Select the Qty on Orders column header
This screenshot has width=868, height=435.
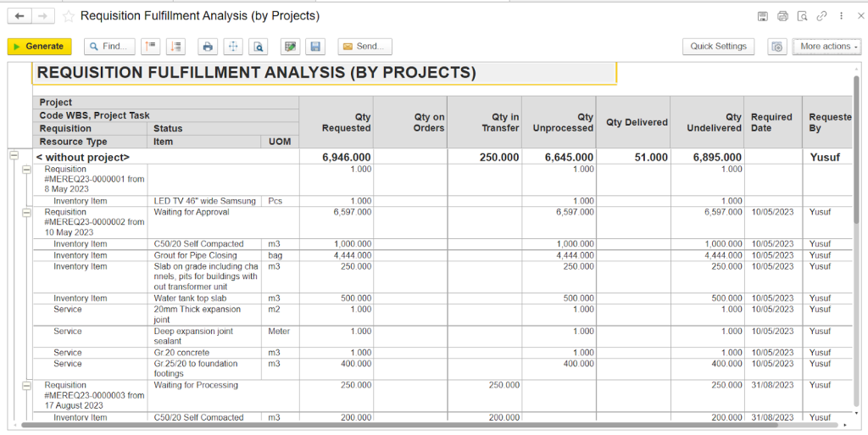pos(410,122)
